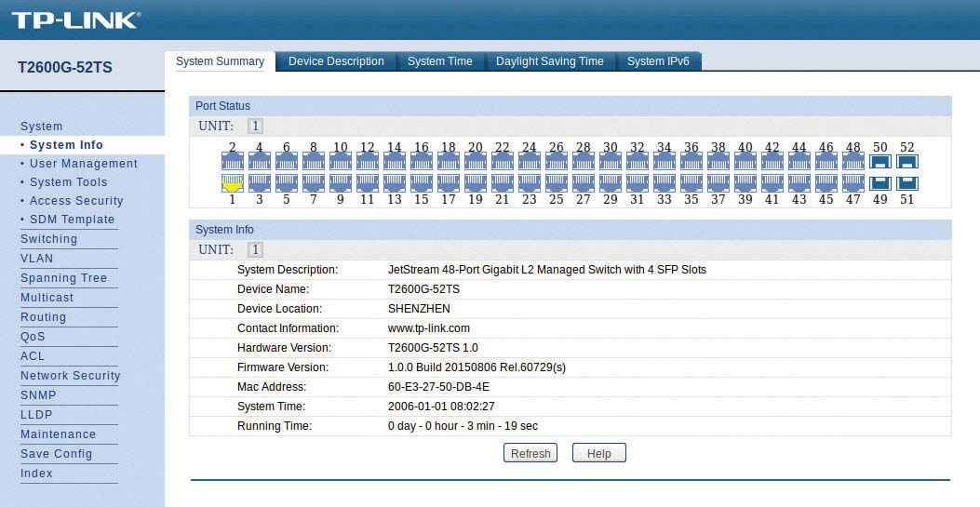This screenshot has height=507, width=980.
Task: Select port 27 icon
Action: pos(584,183)
